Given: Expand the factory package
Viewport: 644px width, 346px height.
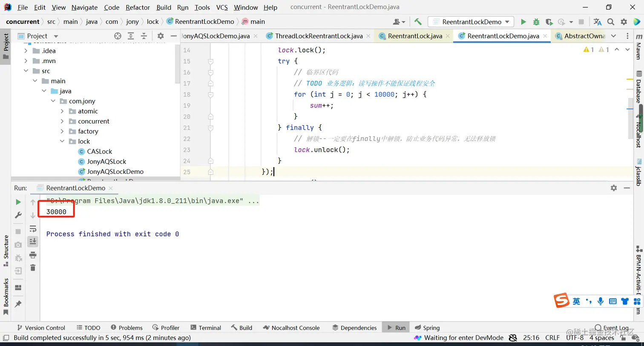Looking at the screenshot, I should (62, 131).
